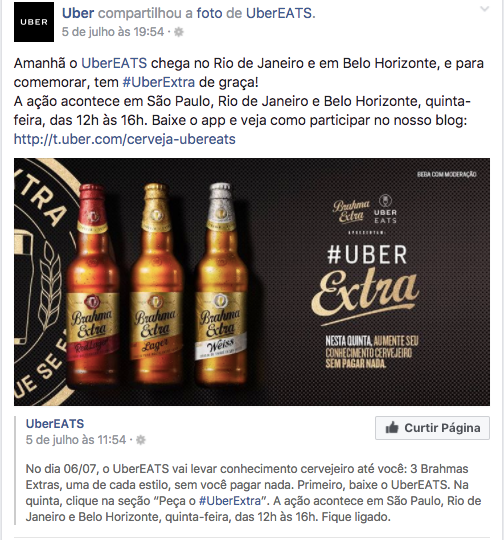Click the thumbs-up icon on Curtir Página

pos(392,428)
